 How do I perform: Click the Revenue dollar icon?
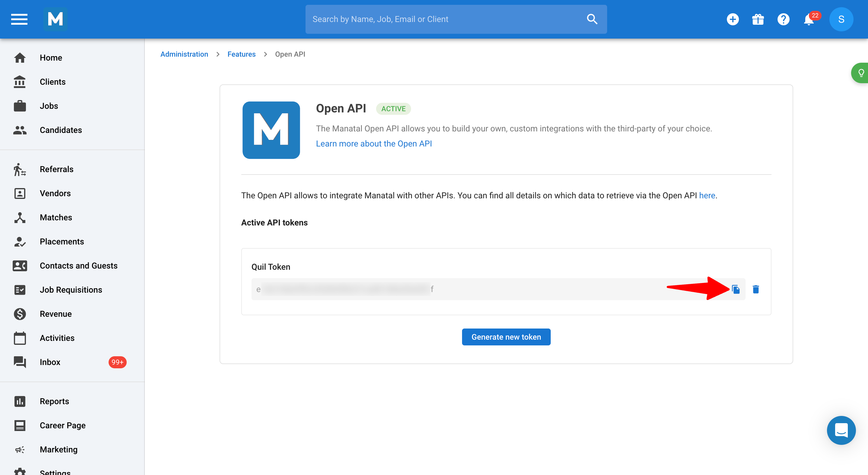pos(20,314)
